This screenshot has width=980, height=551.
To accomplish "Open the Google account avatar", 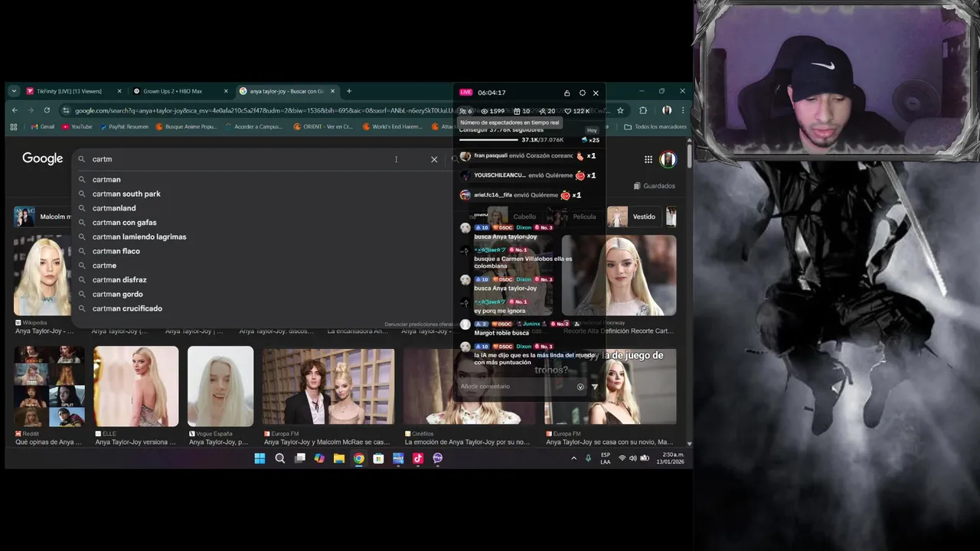I will 668,159.
